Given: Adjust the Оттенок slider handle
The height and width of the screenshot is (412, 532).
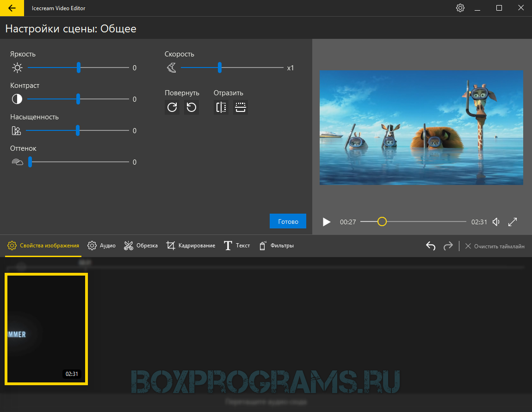Looking at the screenshot, I should (x=30, y=162).
